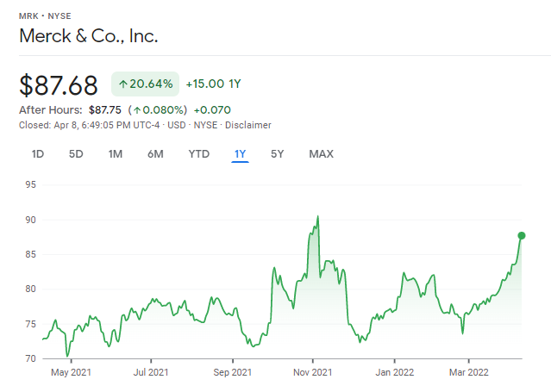This screenshot has width=551, height=392.
Task: Click the up arrow in percentage badge
Action: 123,84
